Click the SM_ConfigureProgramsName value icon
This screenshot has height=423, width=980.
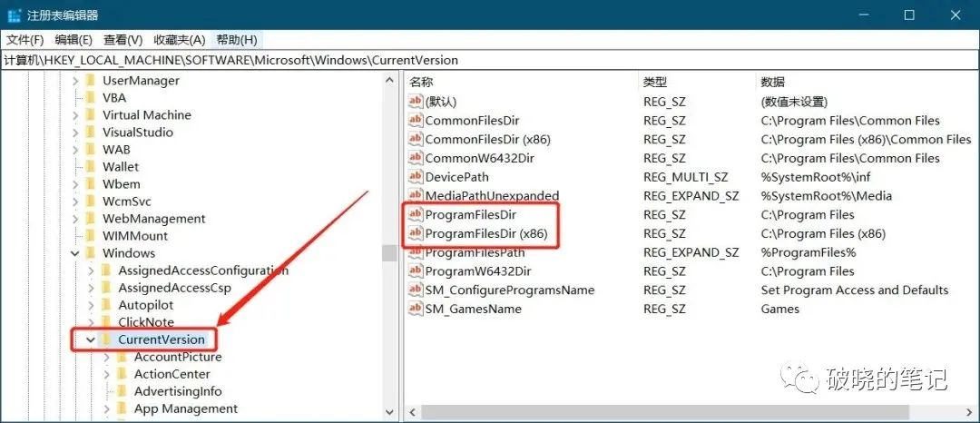[415, 290]
